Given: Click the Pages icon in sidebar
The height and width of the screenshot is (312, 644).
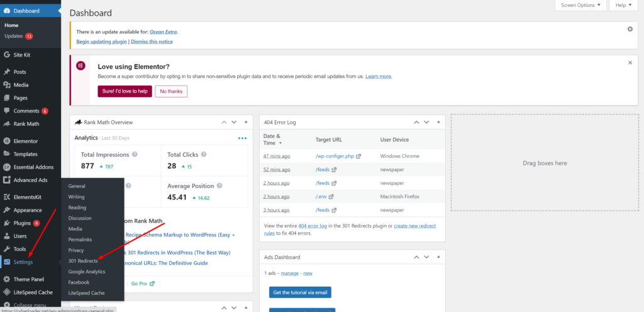Looking at the screenshot, I should click(x=6, y=98).
